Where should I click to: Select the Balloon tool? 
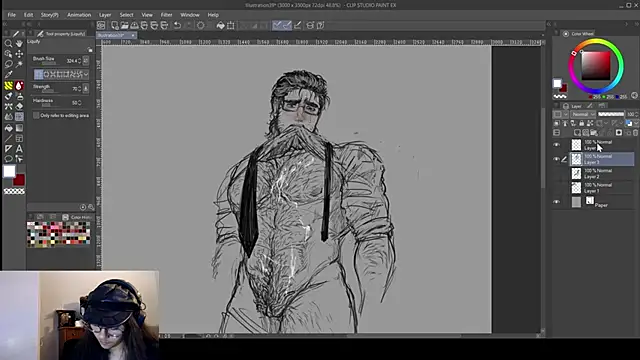(x=8, y=159)
